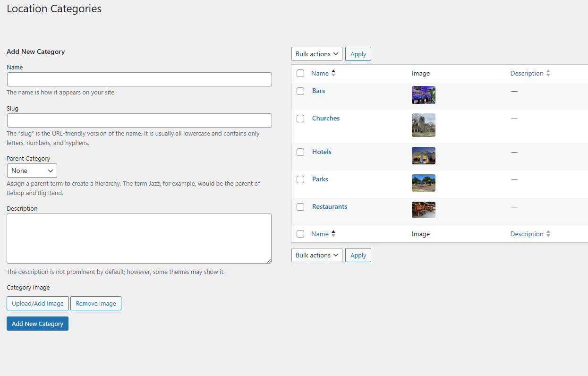588x376 pixels.
Task: Open the Bars category thumbnail image
Action: pos(423,95)
